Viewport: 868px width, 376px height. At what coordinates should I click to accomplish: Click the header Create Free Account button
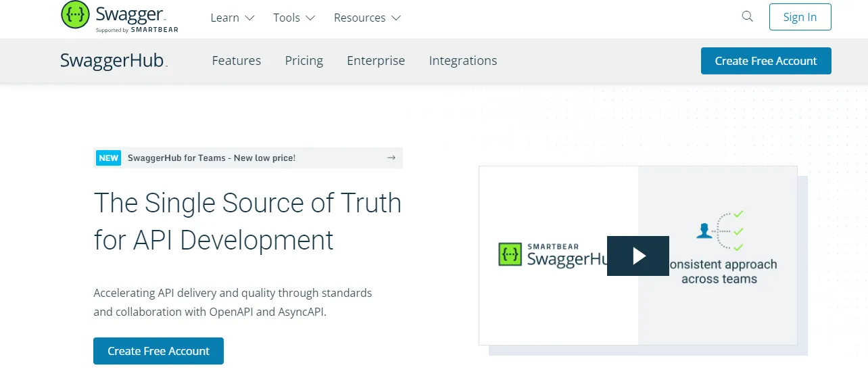766,61
